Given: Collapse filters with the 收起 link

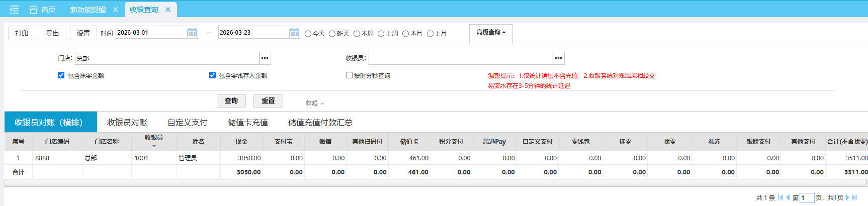Looking at the screenshot, I should click(x=315, y=103).
